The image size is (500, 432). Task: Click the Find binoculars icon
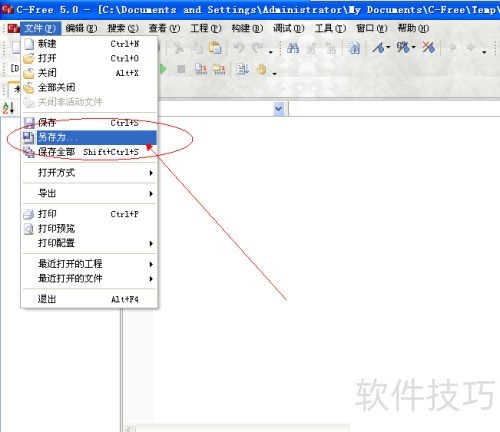click(x=293, y=48)
